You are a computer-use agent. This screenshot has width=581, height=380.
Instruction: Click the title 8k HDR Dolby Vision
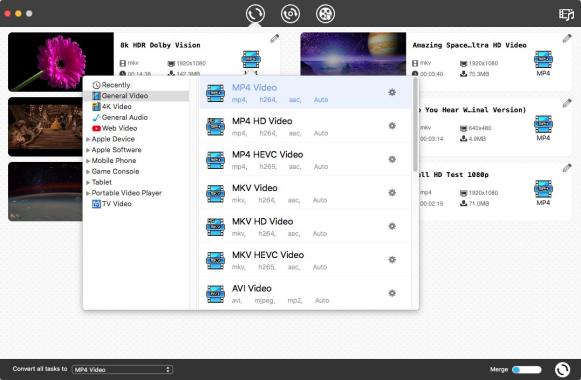[x=160, y=45]
